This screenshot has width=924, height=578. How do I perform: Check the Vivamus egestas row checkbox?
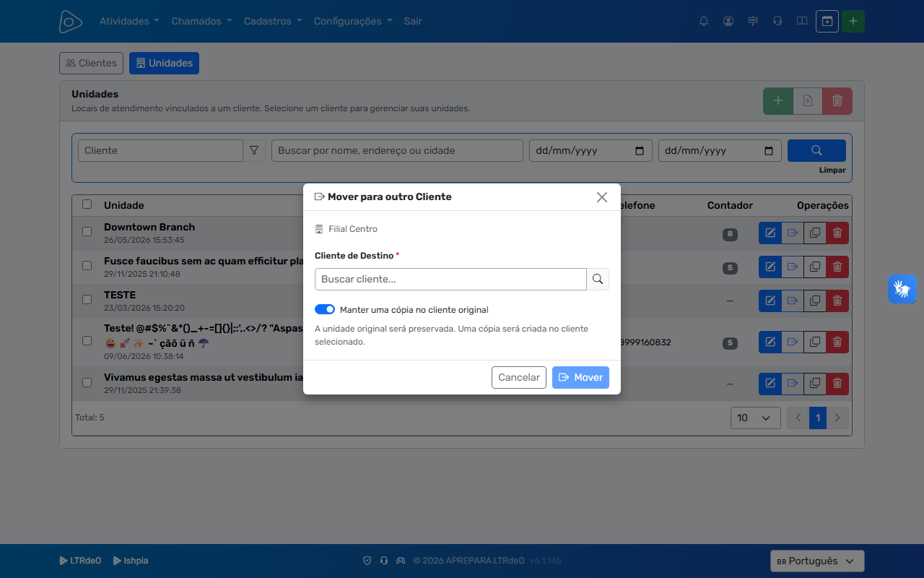pyautogui.click(x=87, y=382)
